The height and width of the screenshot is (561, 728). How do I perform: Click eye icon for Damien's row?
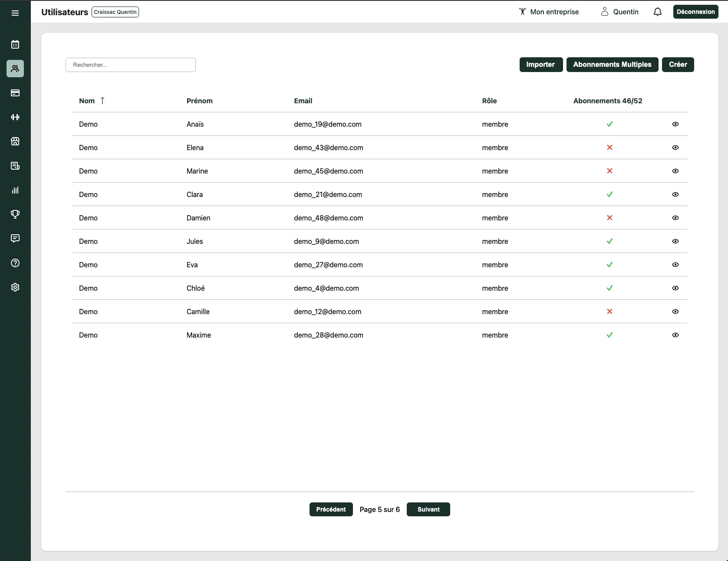(675, 218)
